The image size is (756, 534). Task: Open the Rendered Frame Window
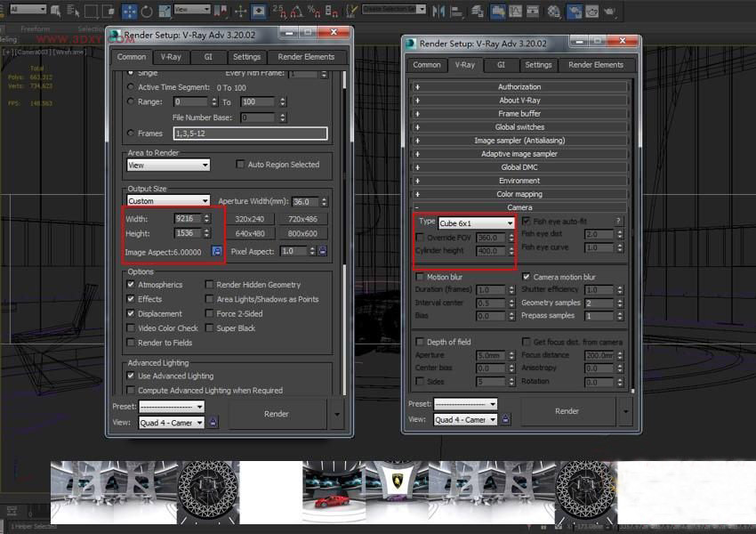pos(591,11)
